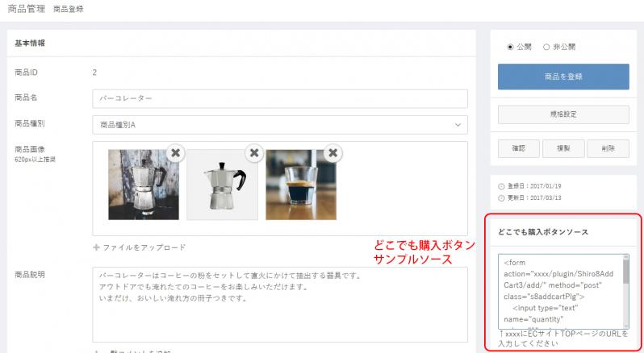Screen dimensions: 644x353
Task: Remove the espresso glass product image
Action: (333, 153)
